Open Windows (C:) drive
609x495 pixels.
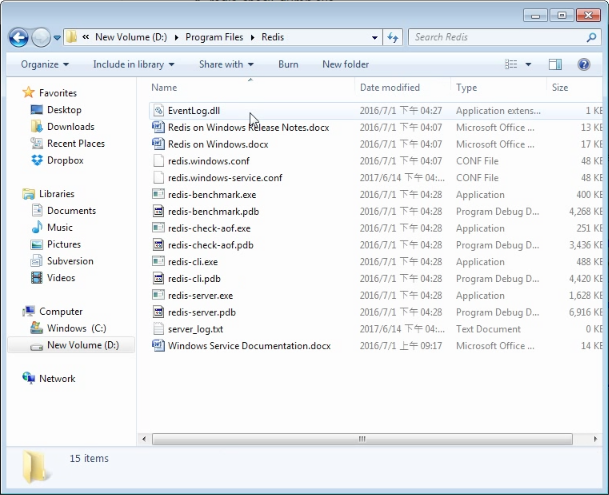coord(77,328)
